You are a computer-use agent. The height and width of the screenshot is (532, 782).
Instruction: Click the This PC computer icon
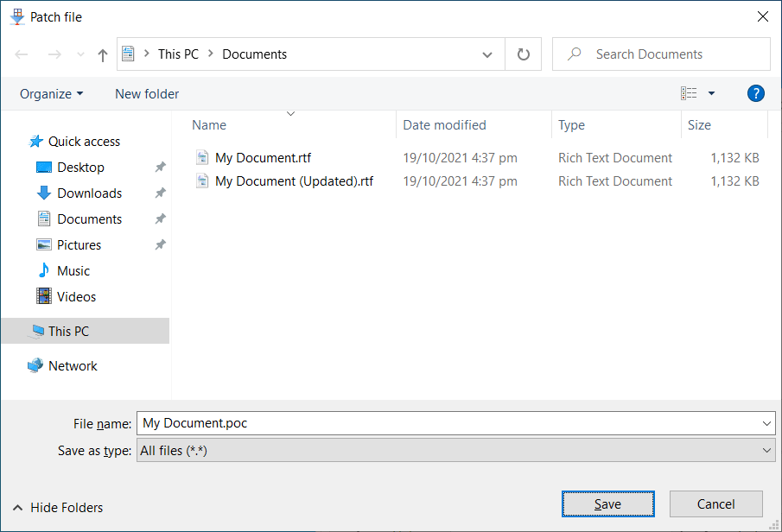pyautogui.click(x=37, y=332)
